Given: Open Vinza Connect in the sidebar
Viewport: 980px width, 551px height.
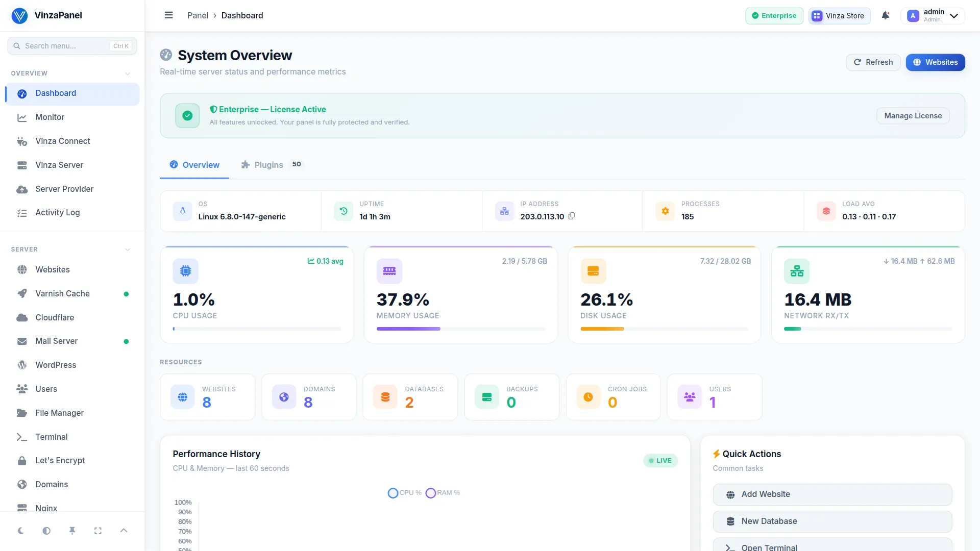Looking at the screenshot, I should click(x=72, y=141).
